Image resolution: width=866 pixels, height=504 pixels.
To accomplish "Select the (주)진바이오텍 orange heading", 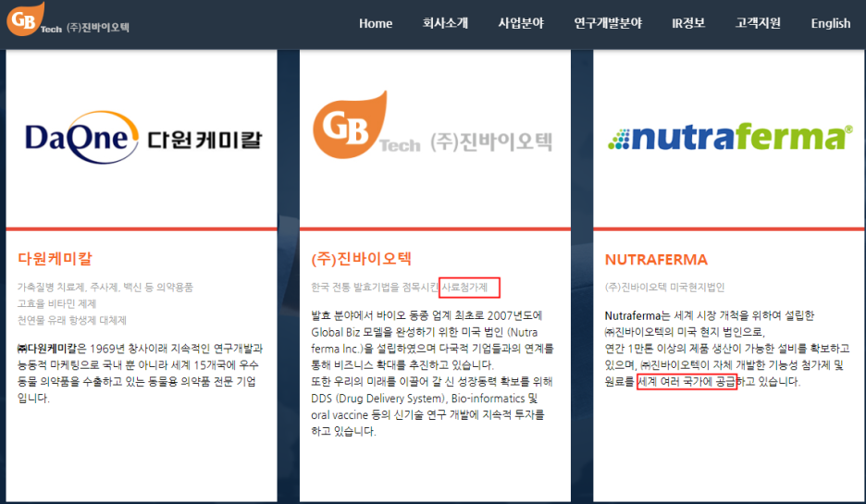I will click(x=361, y=258).
